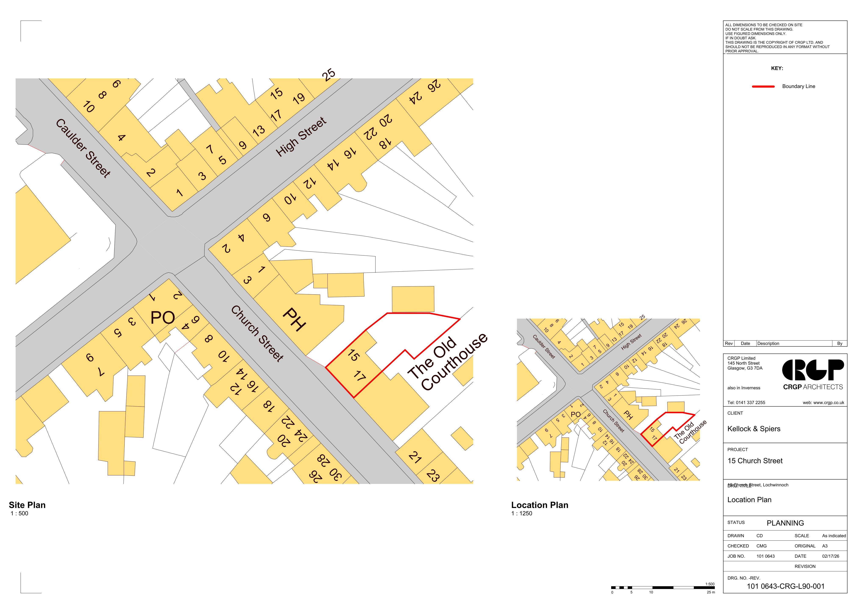868x614 pixels.
Task: Click the 'CMG' checked-by value
Action: tap(761, 546)
